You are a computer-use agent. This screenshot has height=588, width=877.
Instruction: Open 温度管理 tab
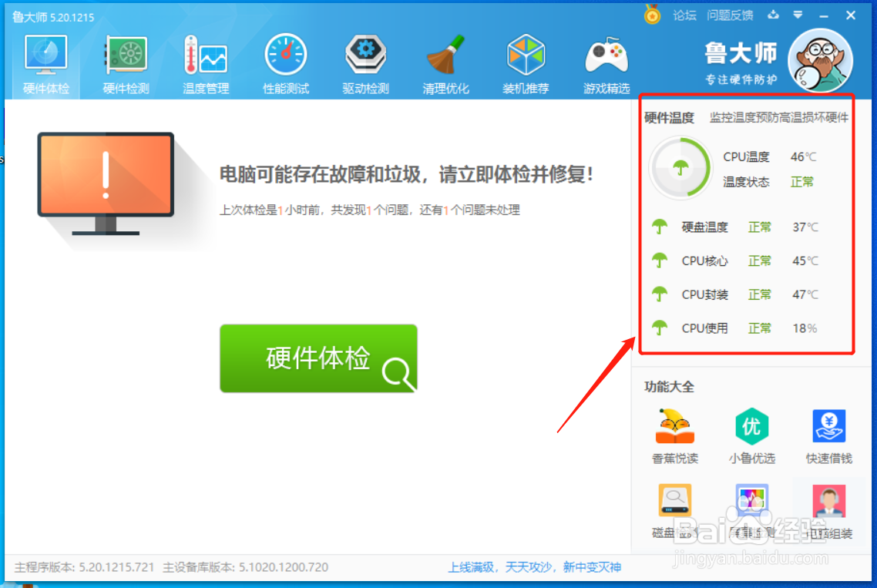pos(206,65)
